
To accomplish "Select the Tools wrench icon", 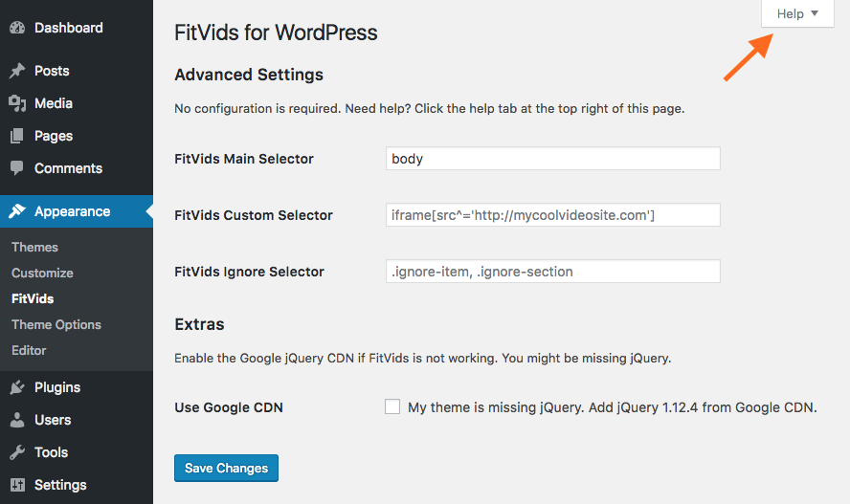I will pyautogui.click(x=17, y=452).
